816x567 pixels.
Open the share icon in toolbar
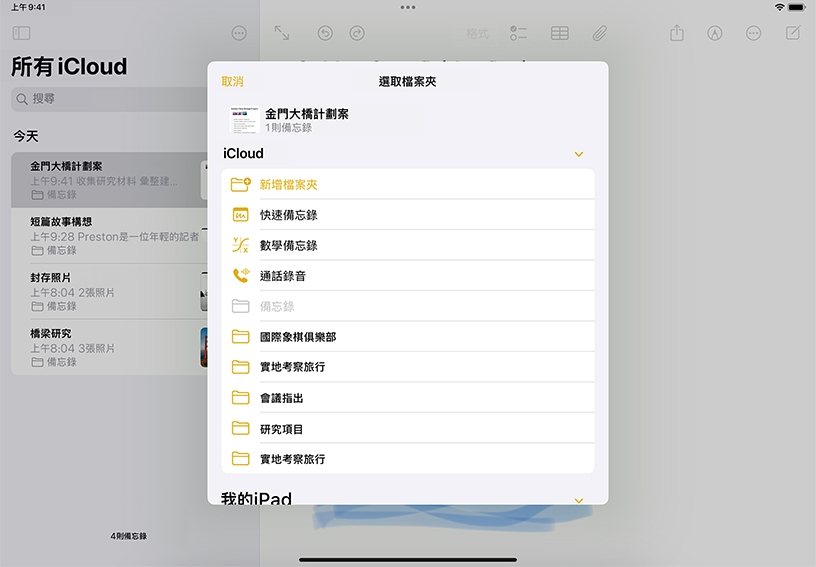tap(677, 33)
